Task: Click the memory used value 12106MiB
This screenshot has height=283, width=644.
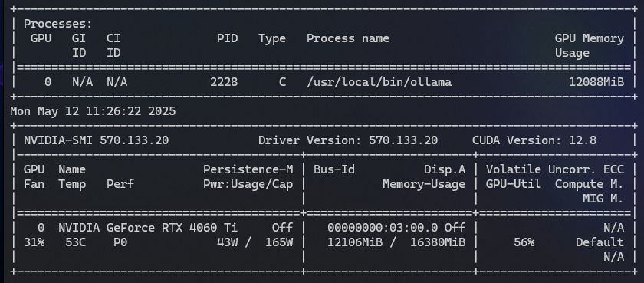Action: 355,242
